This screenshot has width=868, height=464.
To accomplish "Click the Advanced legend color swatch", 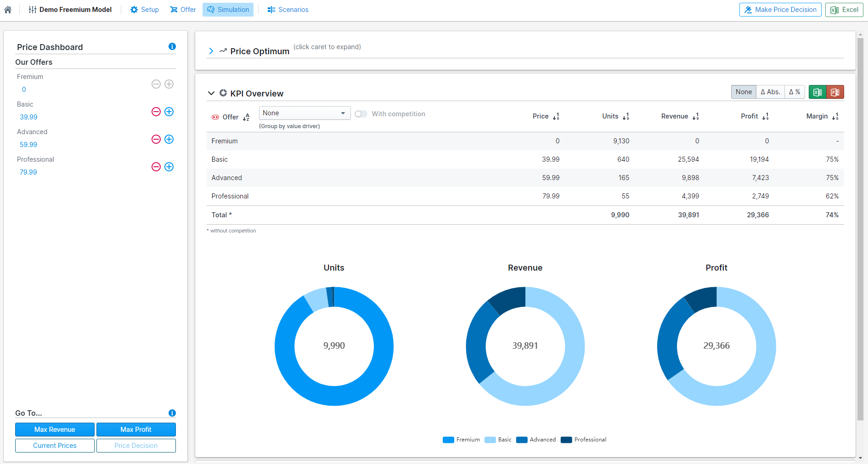I will click(x=521, y=440).
